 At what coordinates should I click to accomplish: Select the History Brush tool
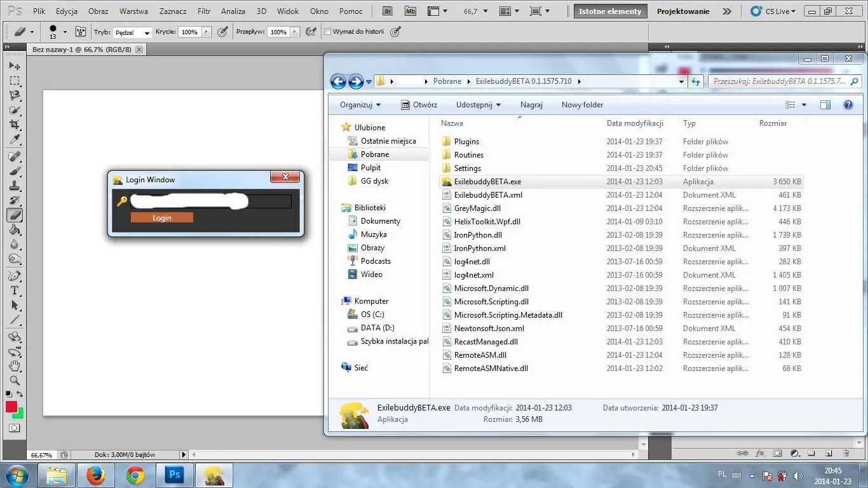click(15, 200)
